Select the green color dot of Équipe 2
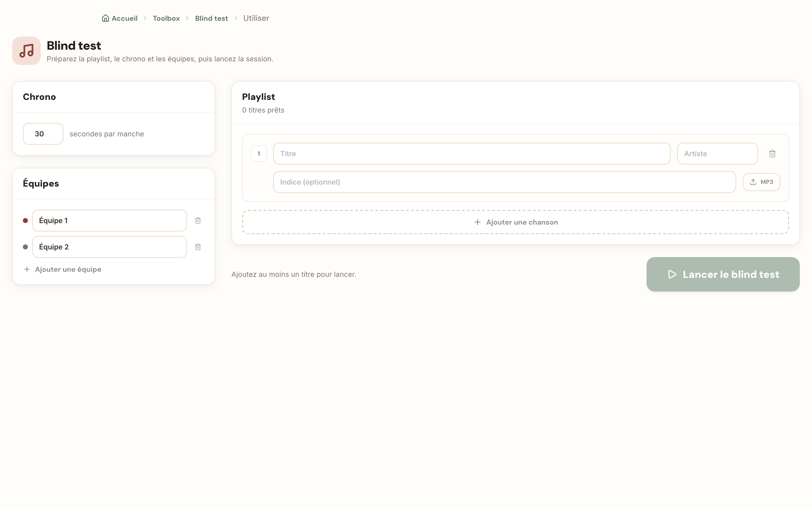This screenshot has height=507, width=812. [x=25, y=247]
